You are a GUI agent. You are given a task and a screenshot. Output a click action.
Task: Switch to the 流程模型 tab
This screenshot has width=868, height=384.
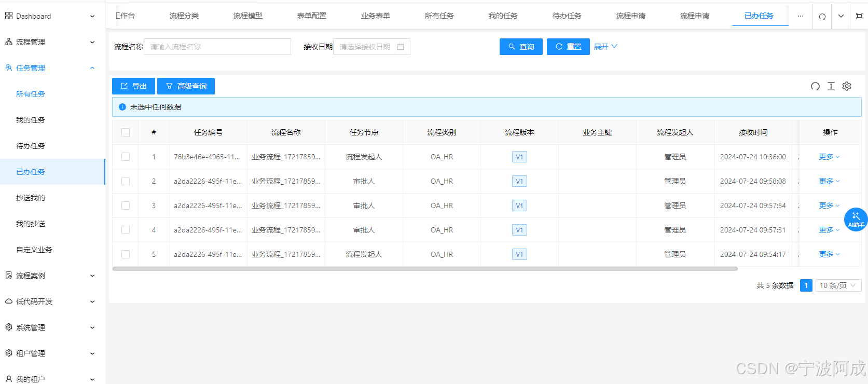click(x=248, y=16)
